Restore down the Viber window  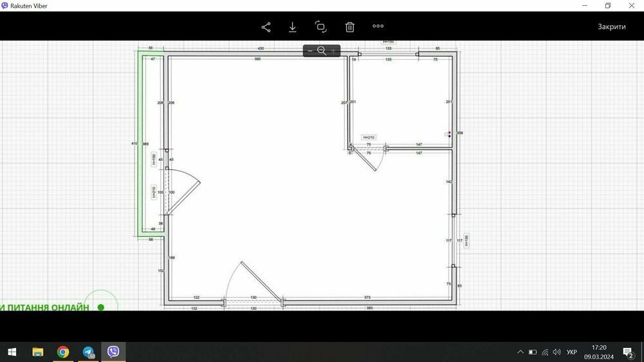pyautogui.click(x=608, y=6)
